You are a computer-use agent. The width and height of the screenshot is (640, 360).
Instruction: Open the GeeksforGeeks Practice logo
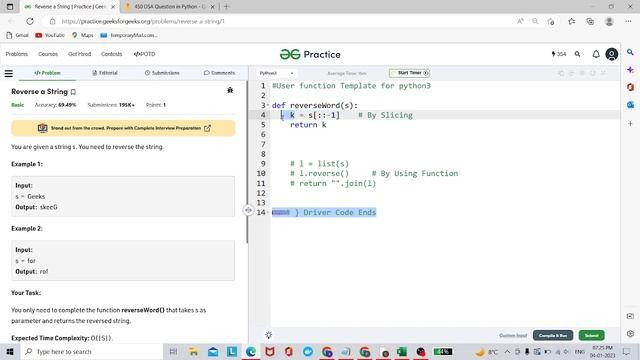[310, 54]
